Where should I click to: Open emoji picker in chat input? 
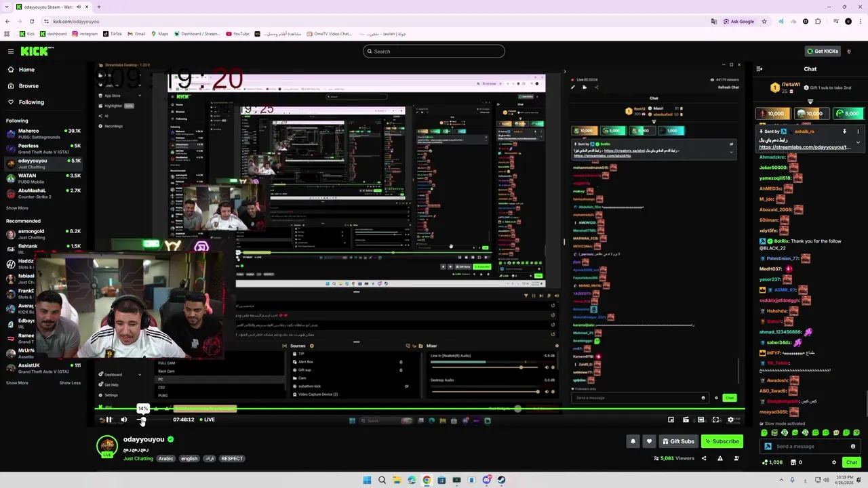coord(853,447)
